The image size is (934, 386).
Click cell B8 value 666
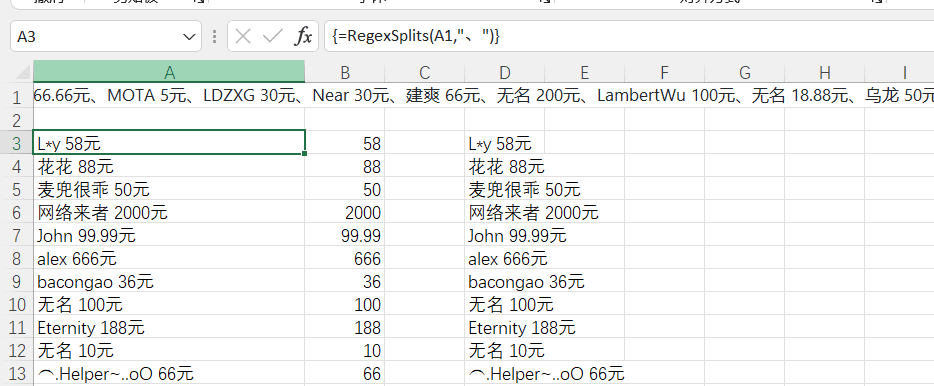(345, 258)
